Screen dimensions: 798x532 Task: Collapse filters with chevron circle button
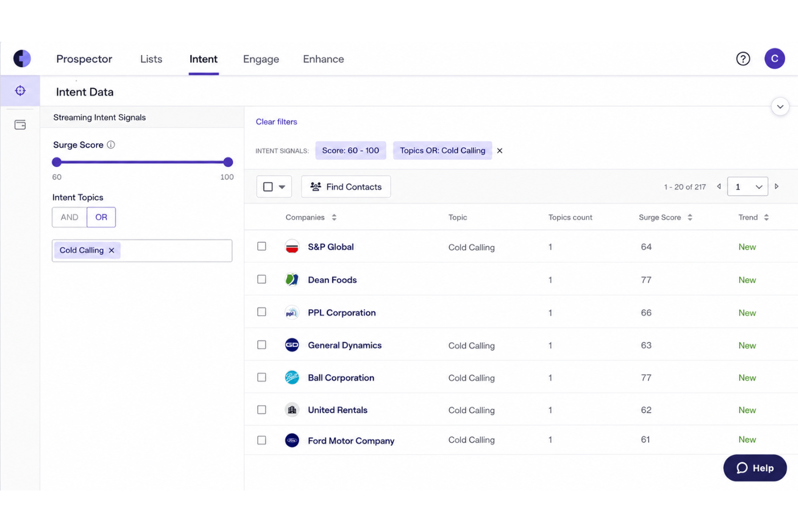coord(780,107)
